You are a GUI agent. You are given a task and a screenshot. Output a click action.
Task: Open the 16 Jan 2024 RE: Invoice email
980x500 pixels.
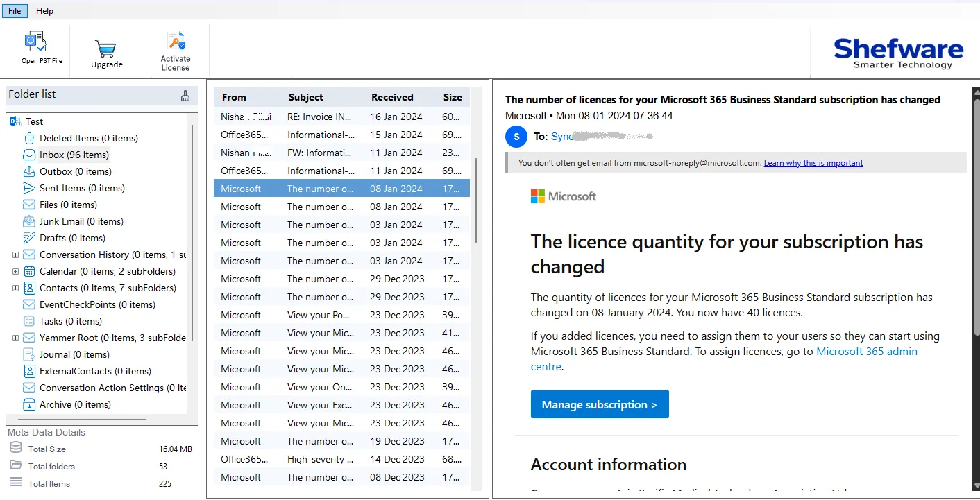pos(341,117)
